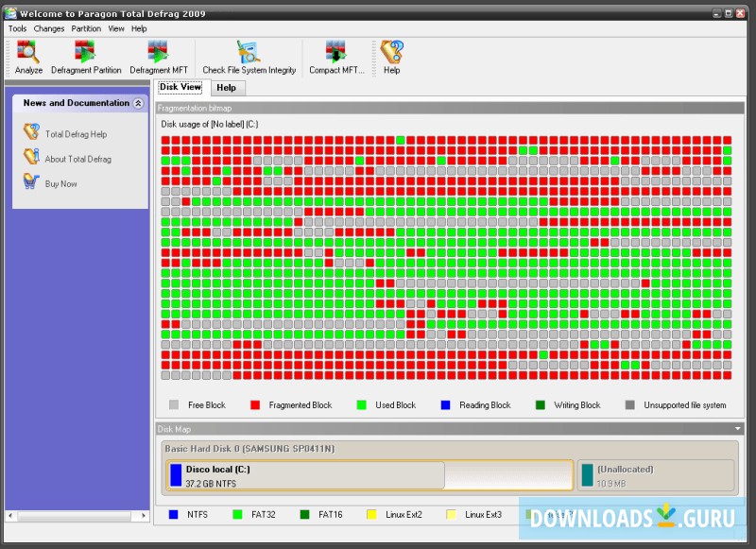Viewport: 756px width, 549px height.
Task: Run Check File System Integrity
Action: (x=249, y=58)
